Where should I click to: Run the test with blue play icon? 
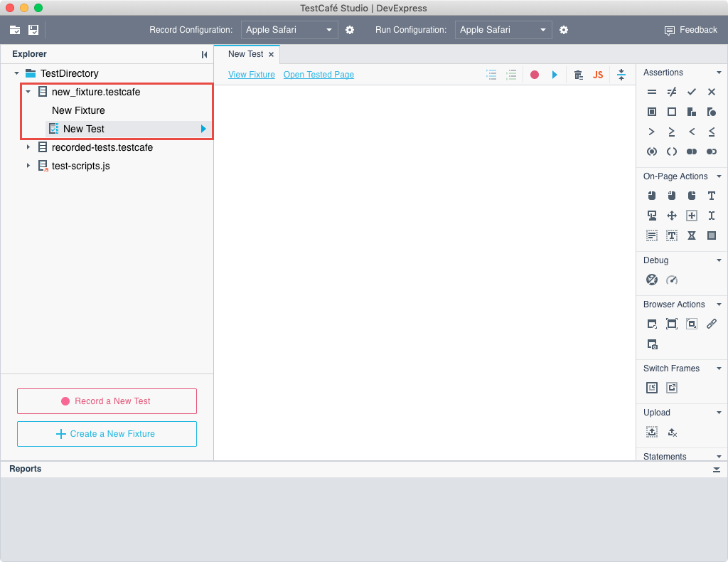click(x=555, y=75)
